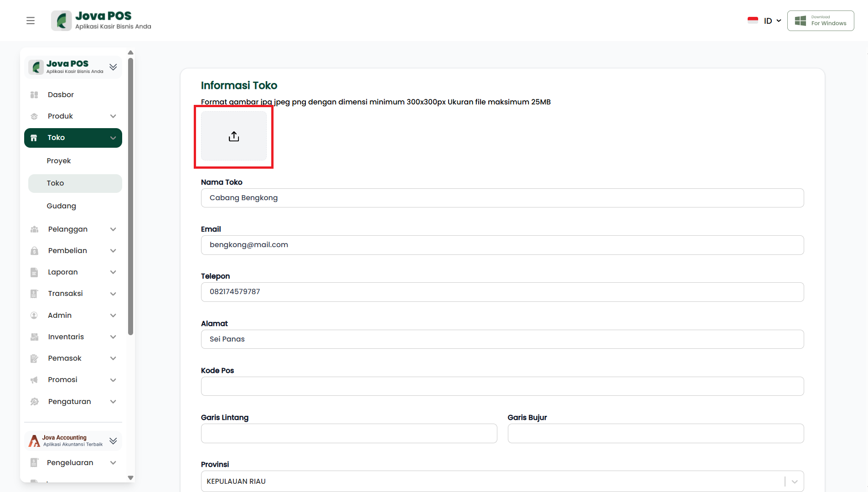
Task: Click the Indonesian flag language icon
Action: tap(753, 21)
